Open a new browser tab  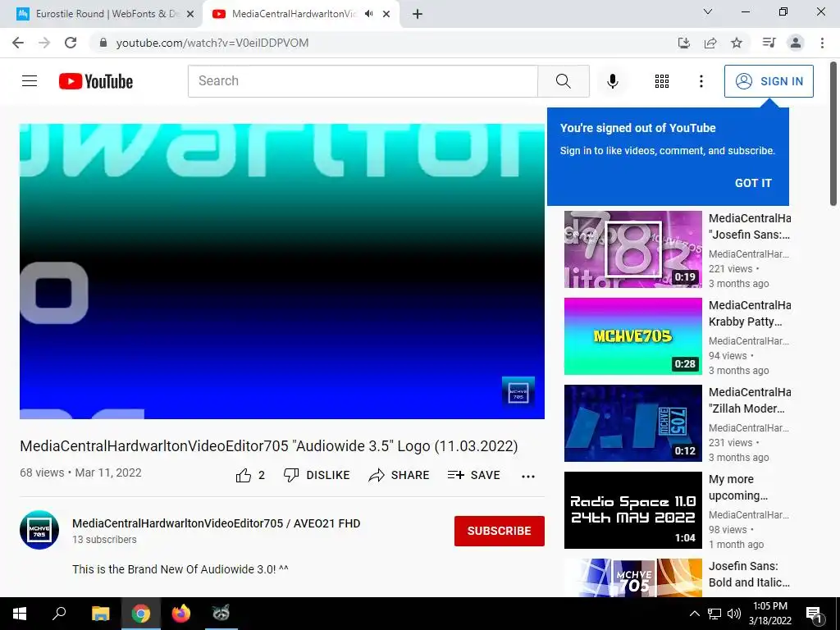418,15
